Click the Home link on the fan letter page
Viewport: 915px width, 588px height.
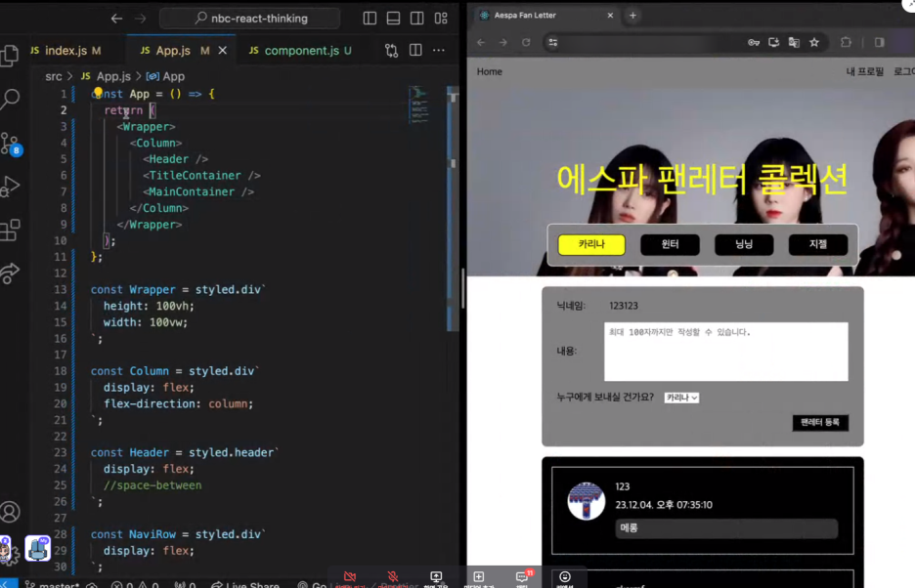(x=489, y=71)
